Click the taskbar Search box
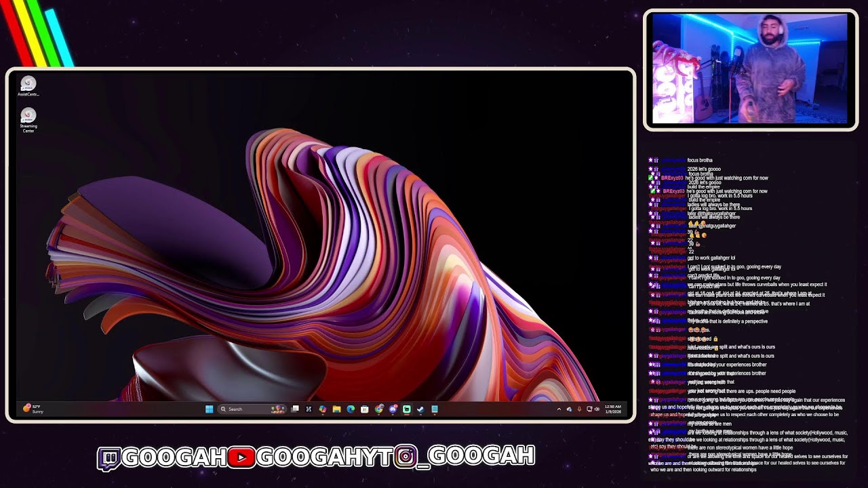 tap(252, 409)
